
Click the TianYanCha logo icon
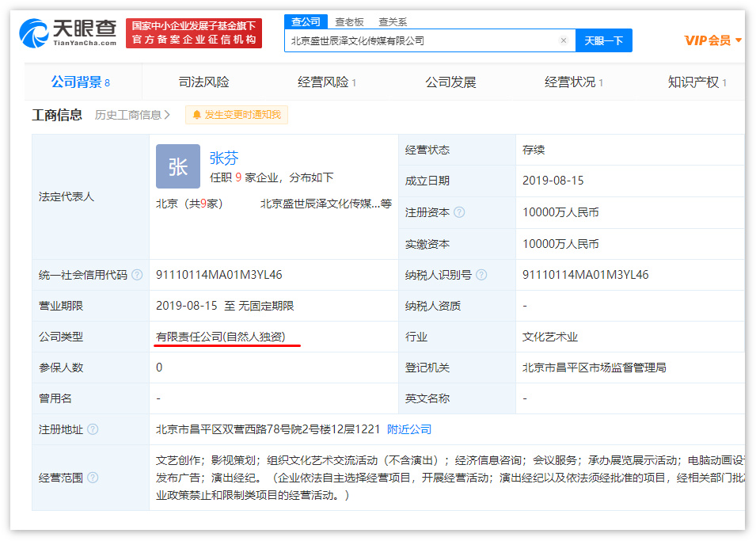click(34, 32)
